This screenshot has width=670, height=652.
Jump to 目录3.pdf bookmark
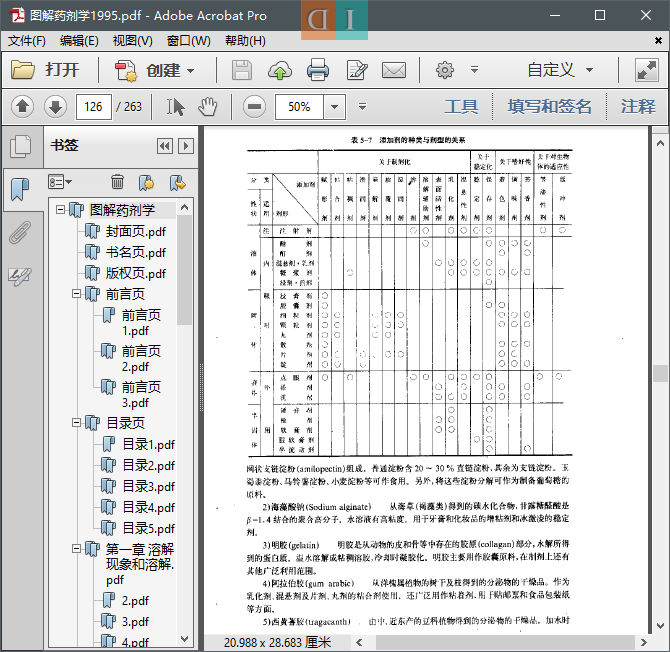[x=148, y=486]
